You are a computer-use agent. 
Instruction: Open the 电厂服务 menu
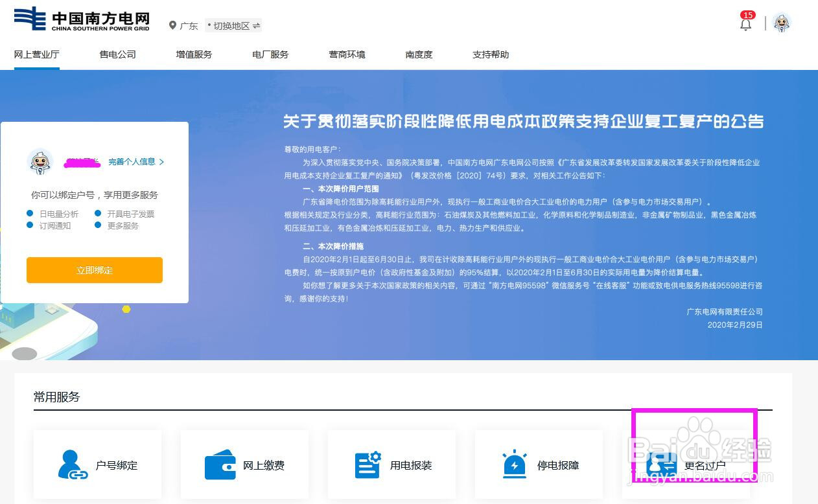pos(270,54)
